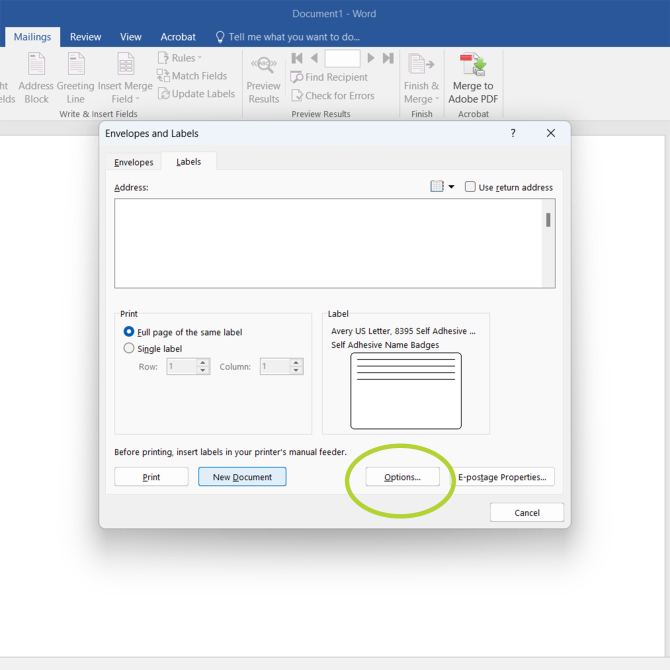
Task: Switch to the Envelopes tab
Action: (134, 162)
